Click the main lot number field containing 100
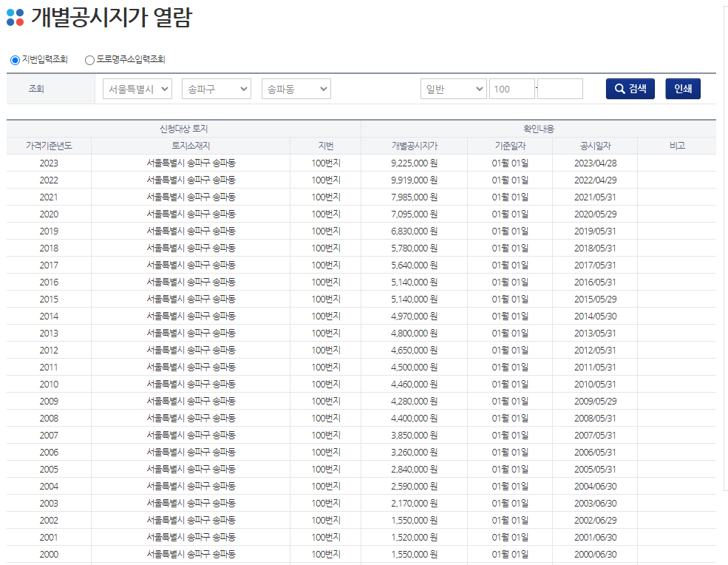The width and height of the screenshot is (728, 565). (511, 89)
